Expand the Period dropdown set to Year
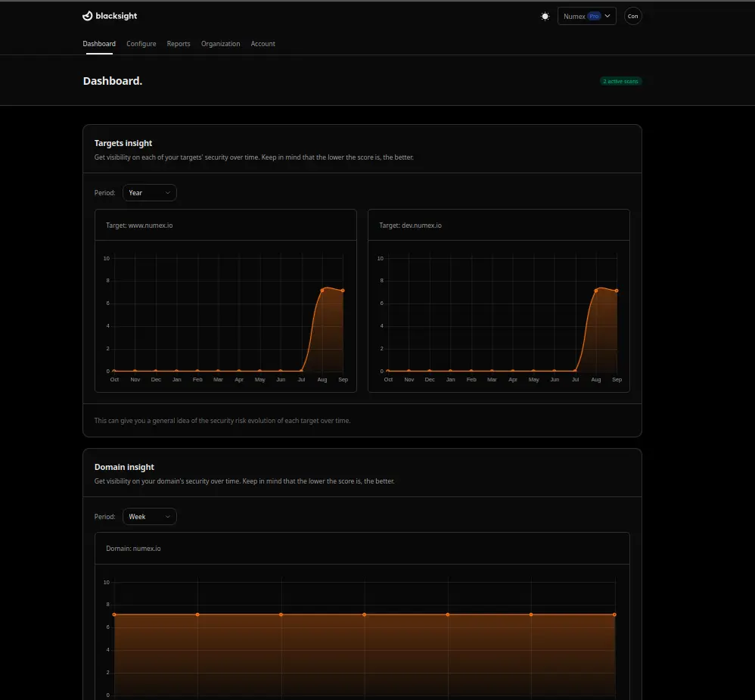 pyautogui.click(x=149, y=192)
